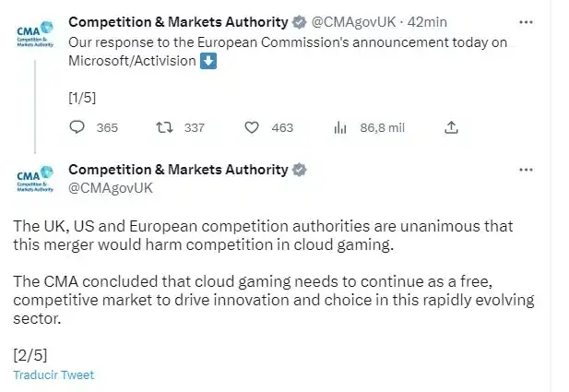Open the second tweet's three-dot menu
This screenshot has height=392, width=569.
click(526, 170)
